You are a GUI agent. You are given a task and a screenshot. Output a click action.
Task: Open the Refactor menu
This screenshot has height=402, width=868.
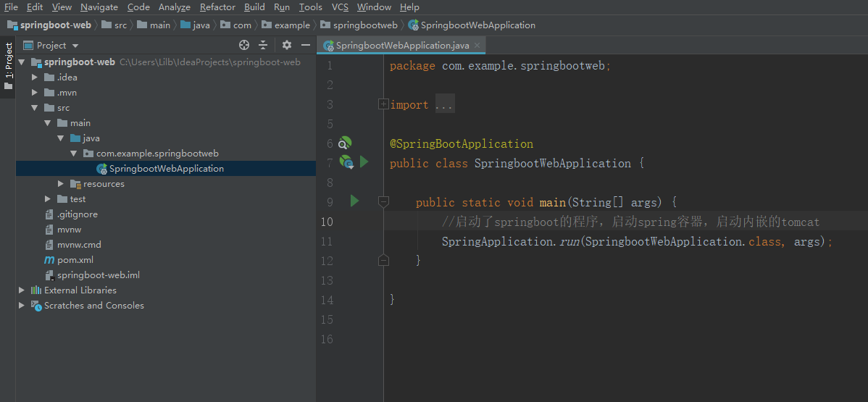(217, 7)
